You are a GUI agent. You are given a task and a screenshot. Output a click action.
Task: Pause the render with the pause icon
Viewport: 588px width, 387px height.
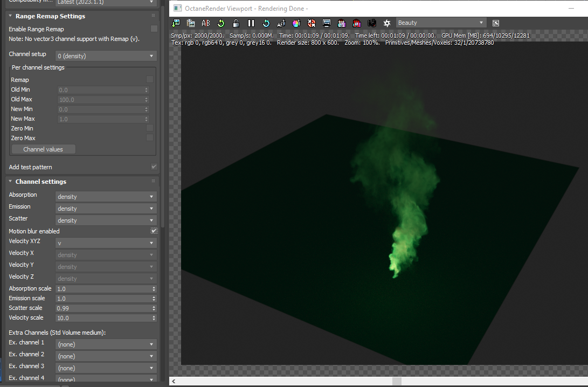click(x=251, y=23)
